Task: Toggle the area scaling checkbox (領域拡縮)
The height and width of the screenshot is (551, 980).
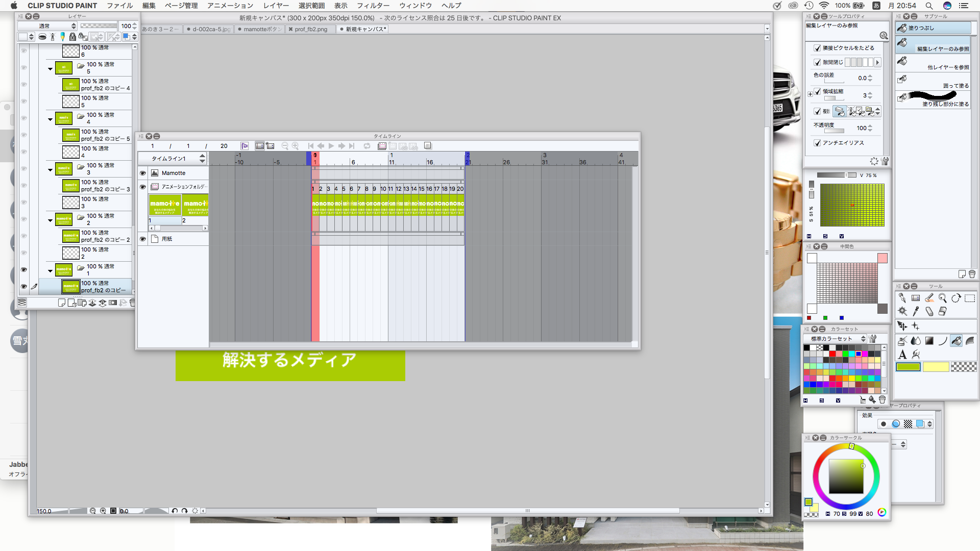Action: coord(817,92)
